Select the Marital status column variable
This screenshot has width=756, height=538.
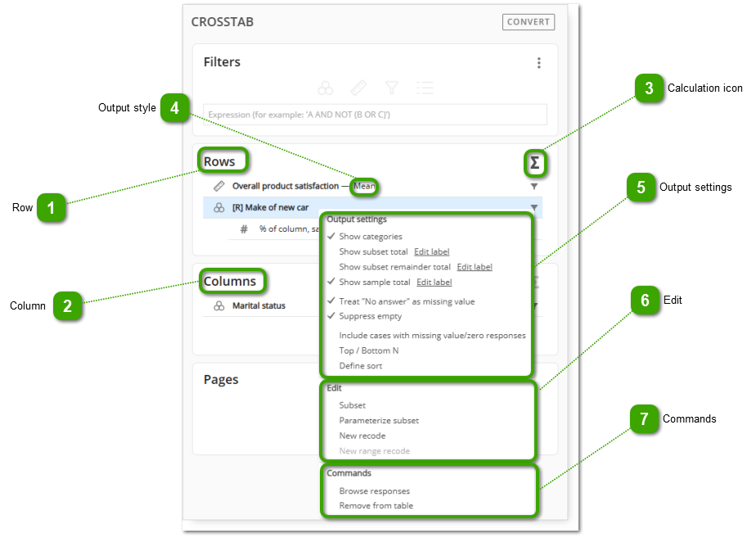(259, 306)
